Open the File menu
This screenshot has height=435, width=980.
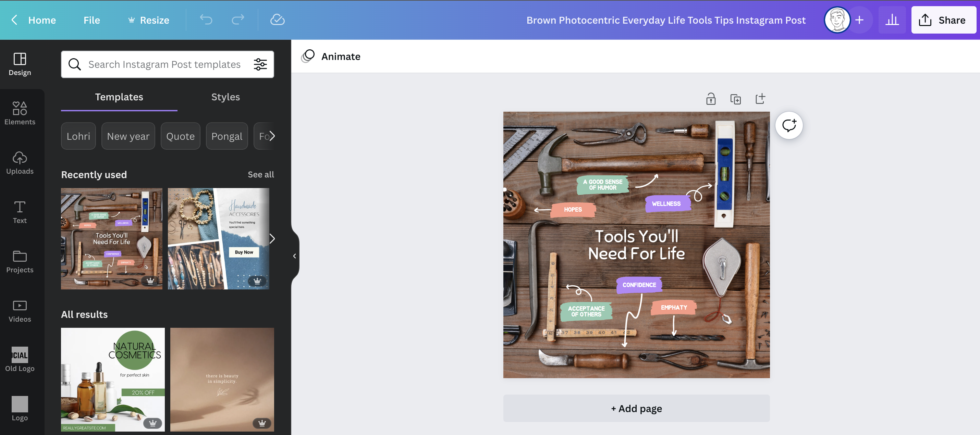point(91,20)
